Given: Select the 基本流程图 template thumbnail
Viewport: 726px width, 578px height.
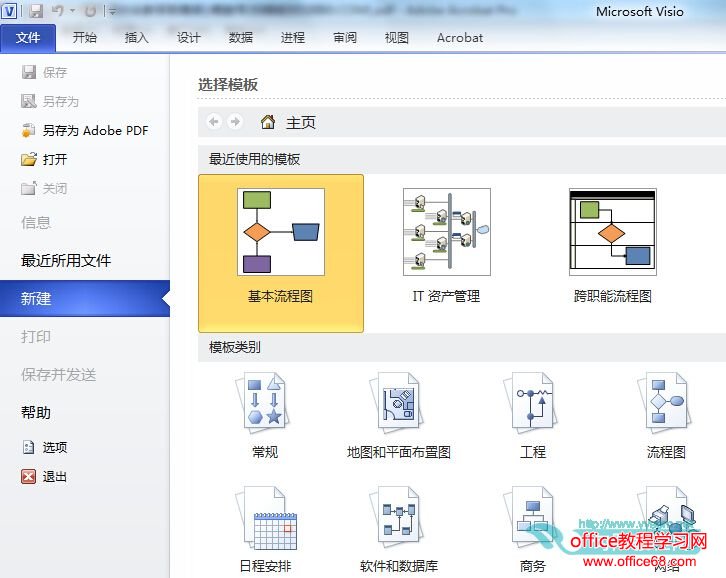Looking at the screenshot, I should (281, 232).
